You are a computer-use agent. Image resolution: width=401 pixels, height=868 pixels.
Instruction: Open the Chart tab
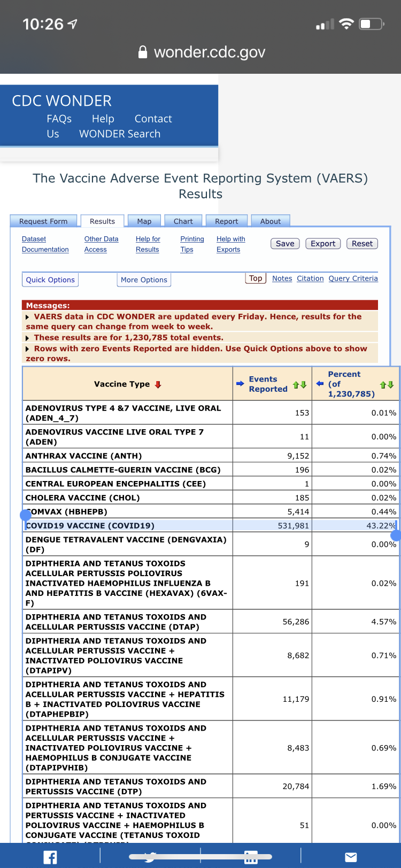tap(183, 221)
